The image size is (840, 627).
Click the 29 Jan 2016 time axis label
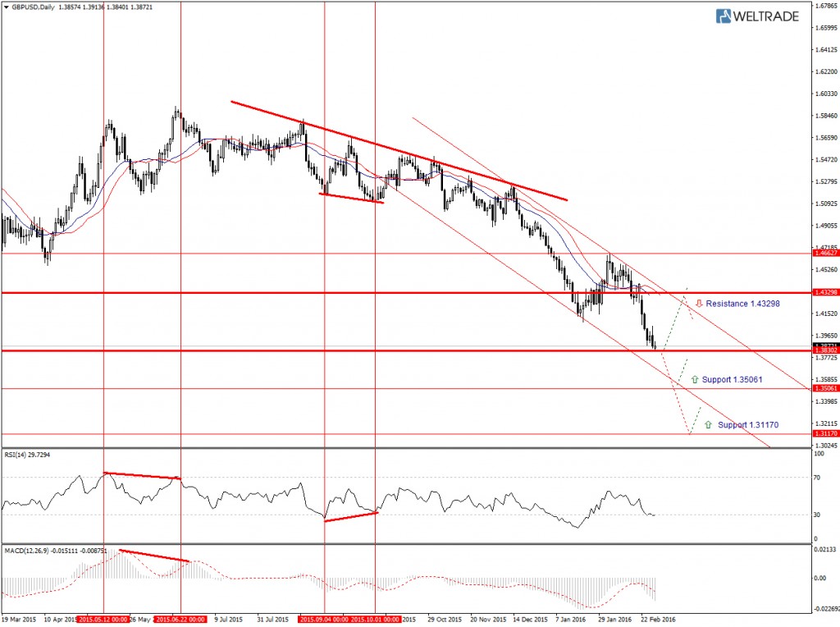click(x=615, y=620)
